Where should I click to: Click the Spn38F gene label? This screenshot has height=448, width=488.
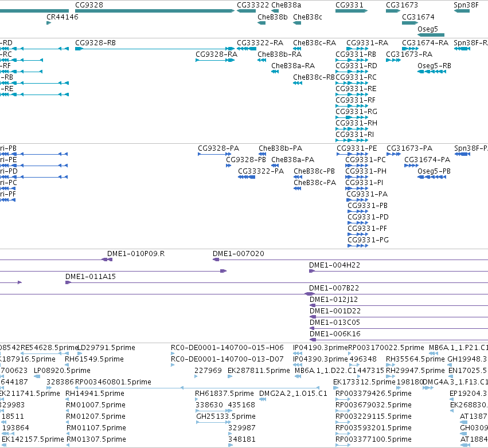point(466,5)
